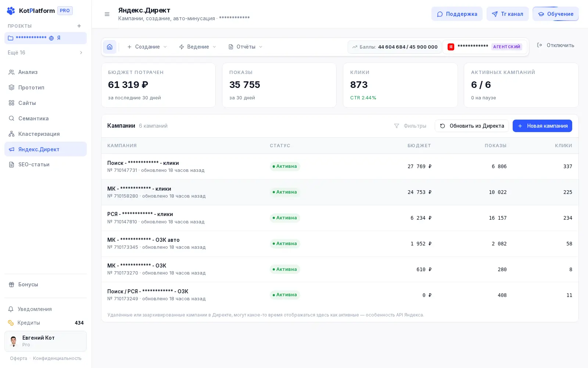Click the Кластеризация network icon
588x368 pixels.
[x=11, y=134]
